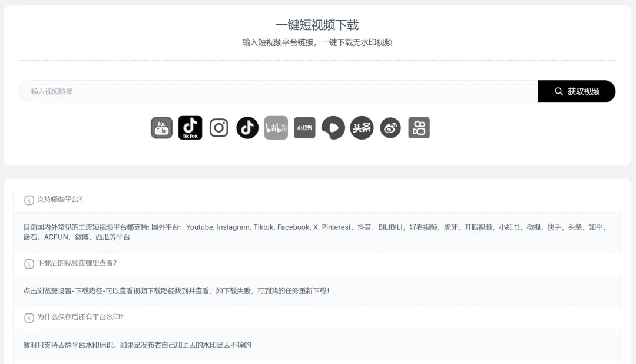Click answer text starting 暂时只支持去除平台水印标识

pyautogui.click(x=137, y=345)
